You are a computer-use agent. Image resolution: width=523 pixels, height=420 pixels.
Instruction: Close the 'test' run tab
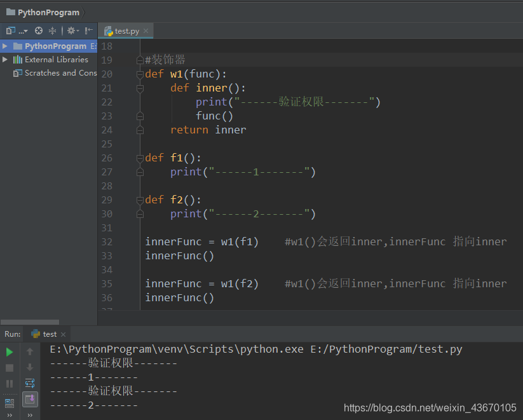tap(63, 334)
